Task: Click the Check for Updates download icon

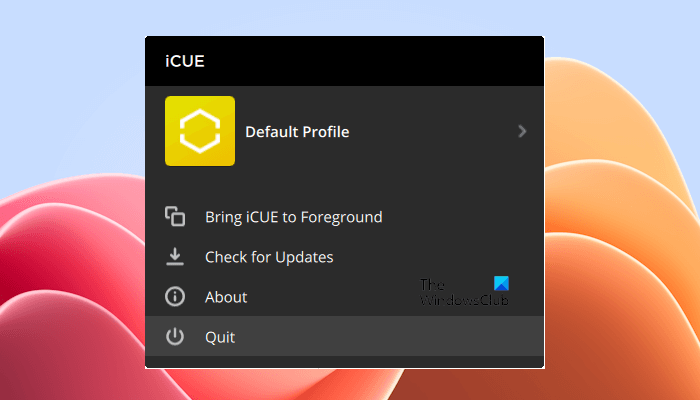Action: coord(175,257)
